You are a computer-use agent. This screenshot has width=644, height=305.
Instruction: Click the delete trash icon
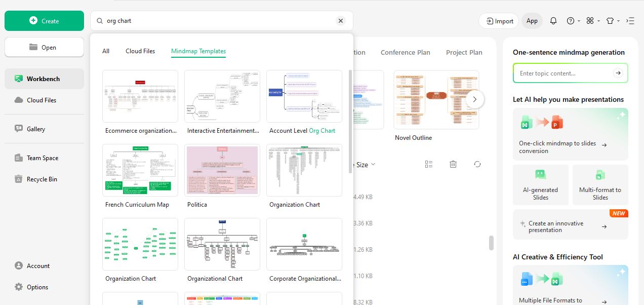pos(453,164)
